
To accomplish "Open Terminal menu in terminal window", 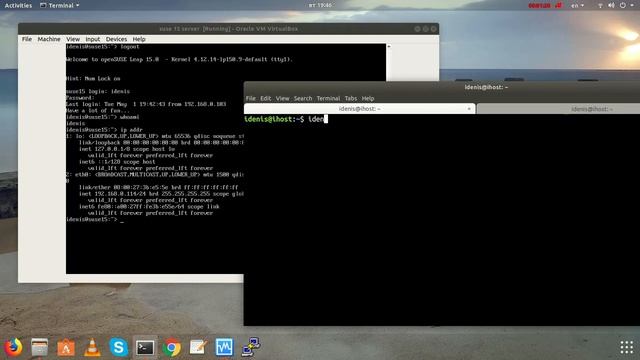I will tap(328, 98).
